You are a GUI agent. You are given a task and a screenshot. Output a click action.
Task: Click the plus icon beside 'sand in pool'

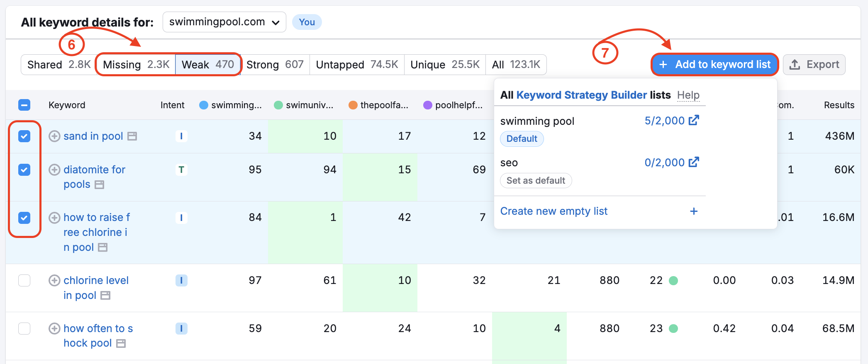(54, 136)
